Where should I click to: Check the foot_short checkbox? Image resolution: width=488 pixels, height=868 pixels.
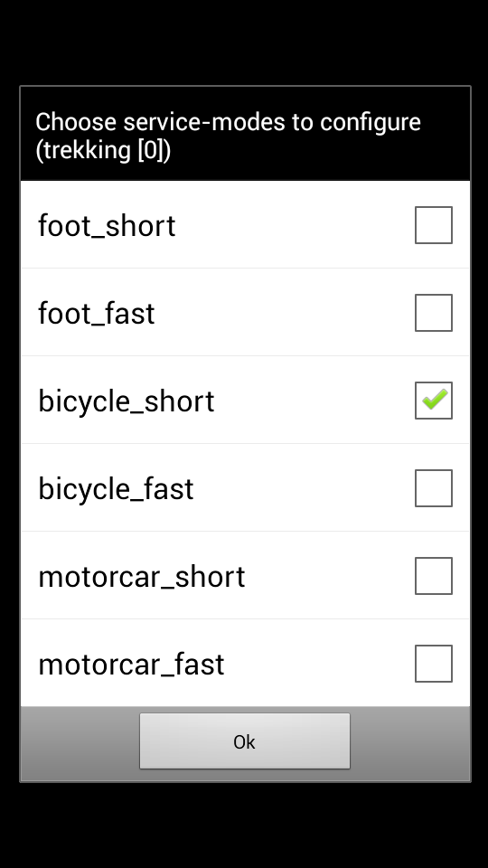click(x=434, y=225)
